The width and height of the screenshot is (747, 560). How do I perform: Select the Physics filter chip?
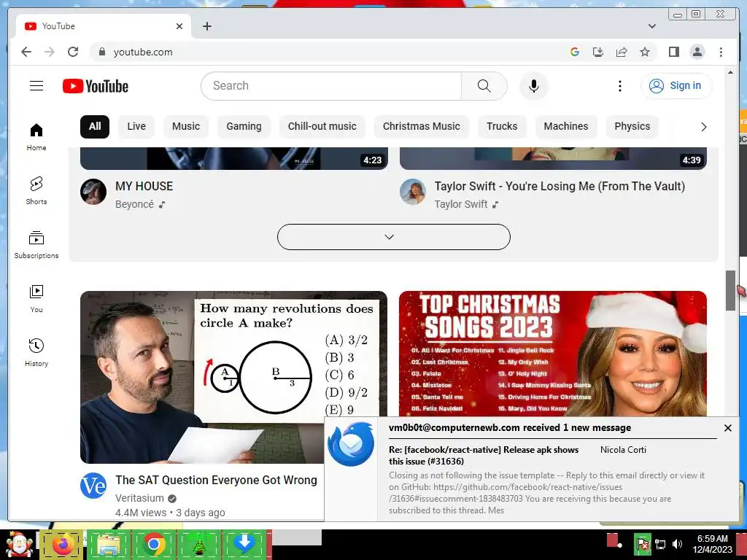pyautogui.click(x=632, y=127)
